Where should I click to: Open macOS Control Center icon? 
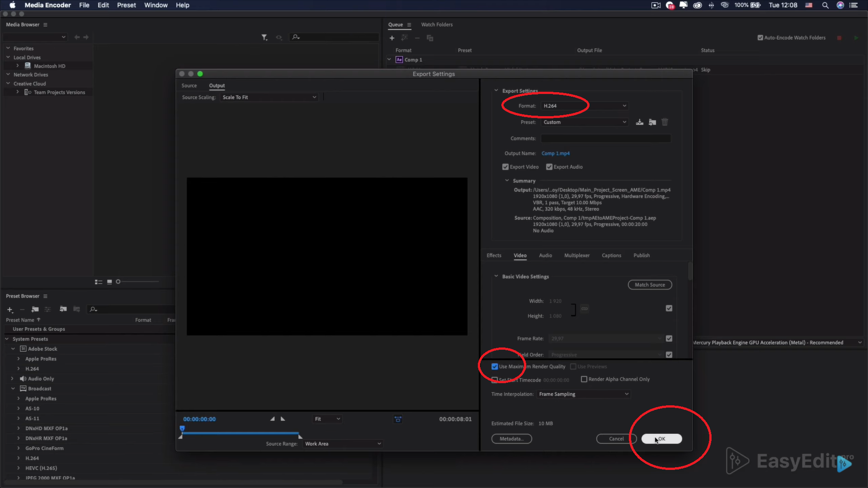coord(854,5)
